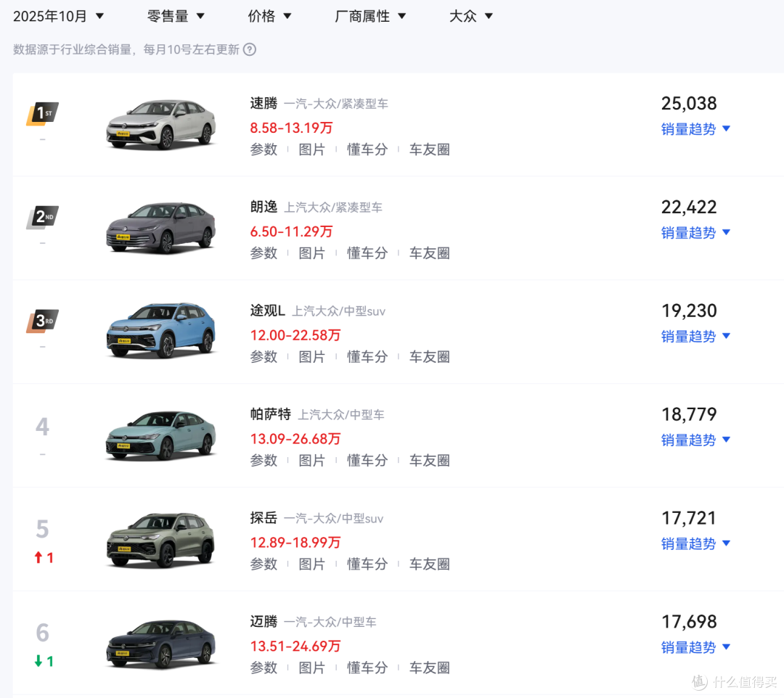Open 车友圈 for 速腾

tap(430, 149)
